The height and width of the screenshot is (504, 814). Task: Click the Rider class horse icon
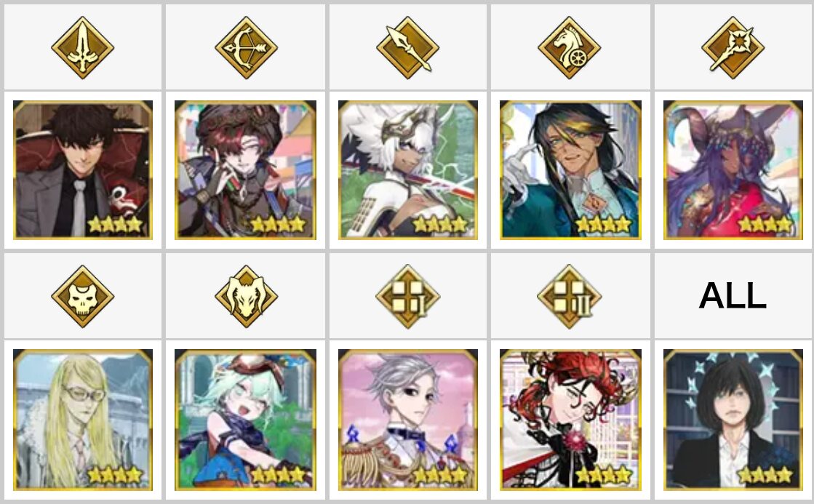[570, 48]
